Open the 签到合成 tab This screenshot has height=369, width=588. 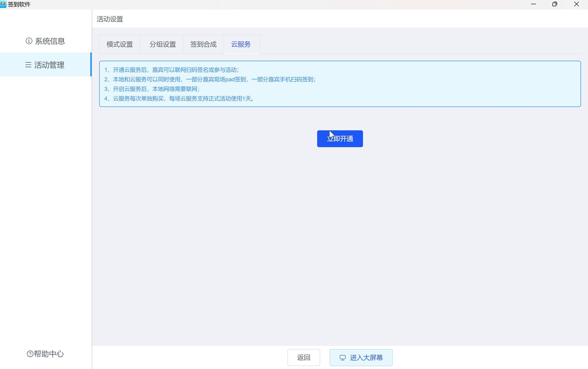pos(203,44)
